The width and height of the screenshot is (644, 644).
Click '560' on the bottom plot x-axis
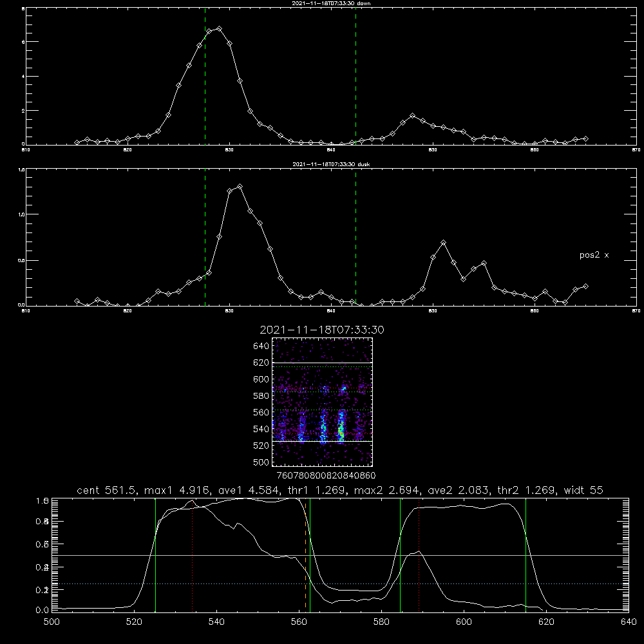pos(299,622)
